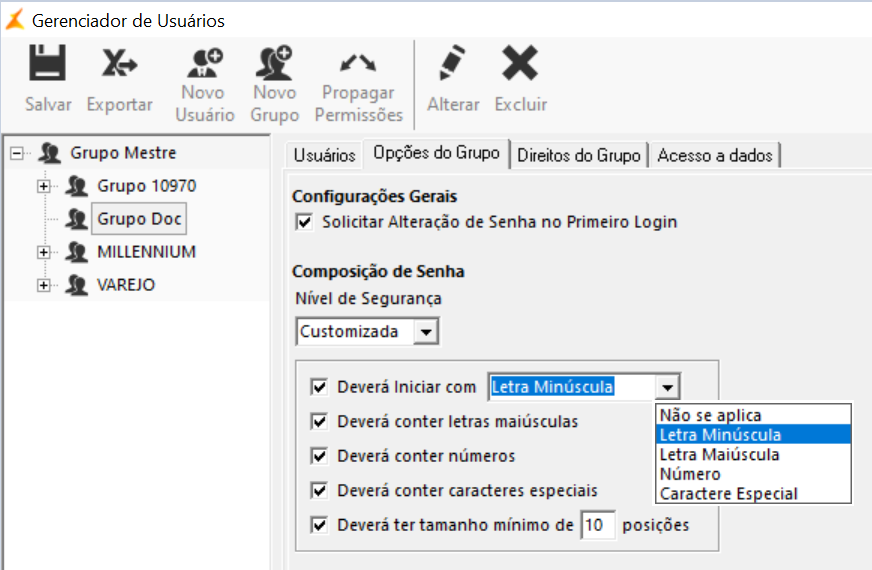
Task: Click the minimum size positions field
Action: 598,525
